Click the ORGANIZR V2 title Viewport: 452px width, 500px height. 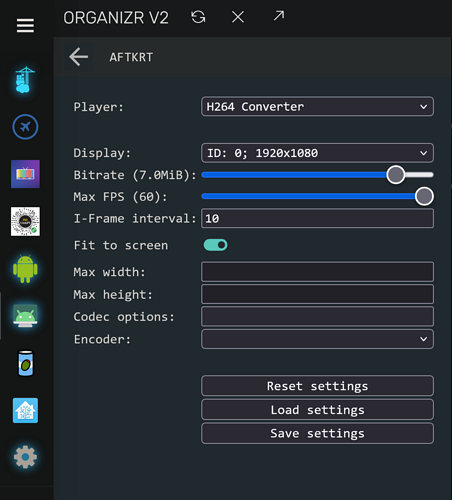[116, 18]
